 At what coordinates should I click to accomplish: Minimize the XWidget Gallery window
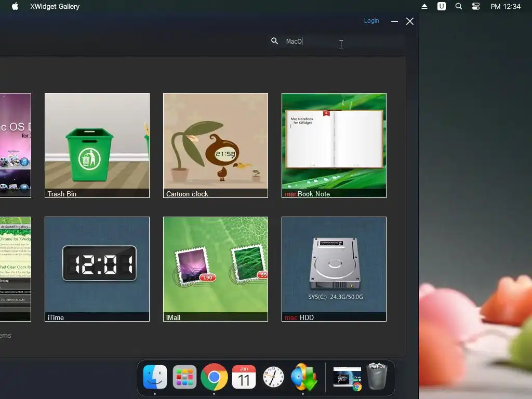394,21
